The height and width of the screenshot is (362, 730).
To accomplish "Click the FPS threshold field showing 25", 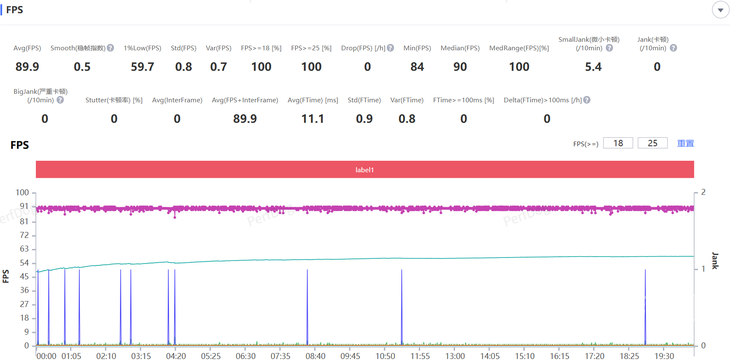I will [x=652, y=143].
